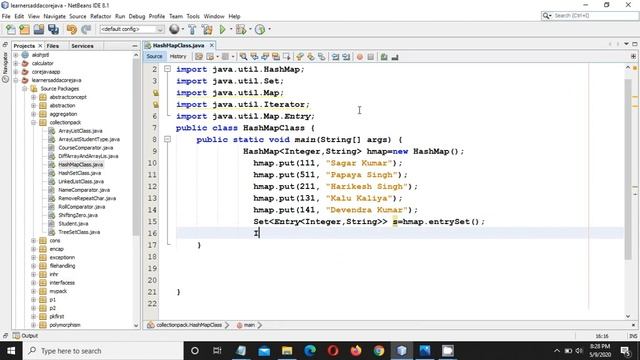
Task: Open the Navigate menu
Action: (x=55, y=16)
